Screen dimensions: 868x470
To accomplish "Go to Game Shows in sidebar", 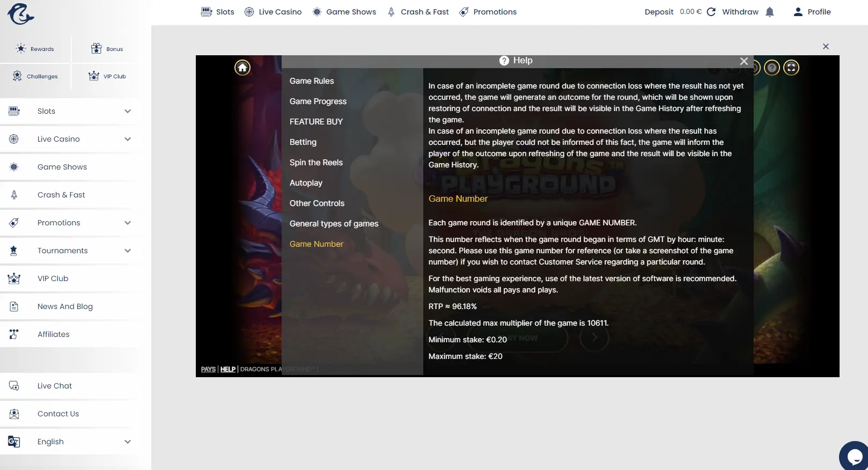I will pyautogui.click(x=62, y=167).
